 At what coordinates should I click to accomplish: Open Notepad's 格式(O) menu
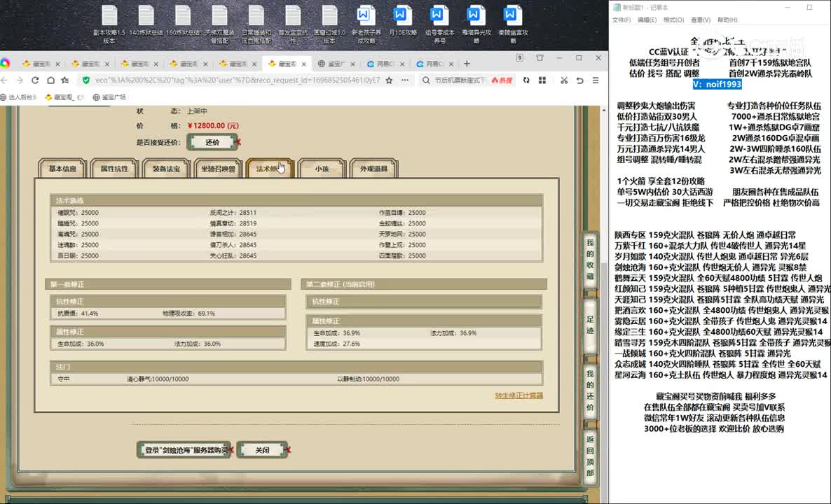click(673, 20)
